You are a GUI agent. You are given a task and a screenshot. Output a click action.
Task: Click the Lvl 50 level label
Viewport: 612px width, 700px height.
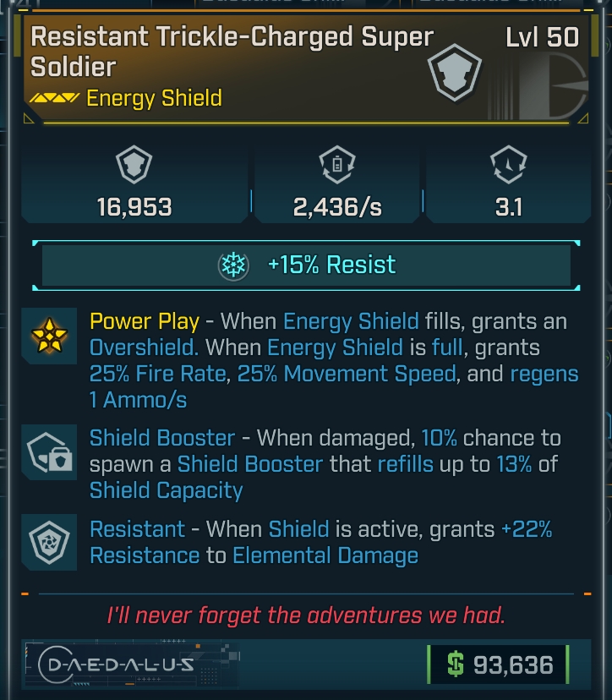pyautogui.click(x=542, y=37)
